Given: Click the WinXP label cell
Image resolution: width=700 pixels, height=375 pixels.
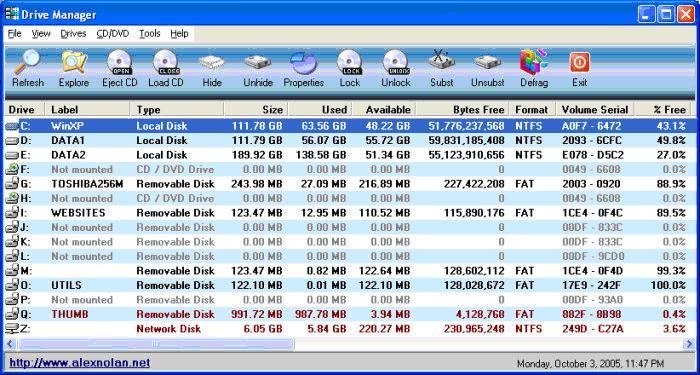Looking at the screenshot, I should pos(67,126).
